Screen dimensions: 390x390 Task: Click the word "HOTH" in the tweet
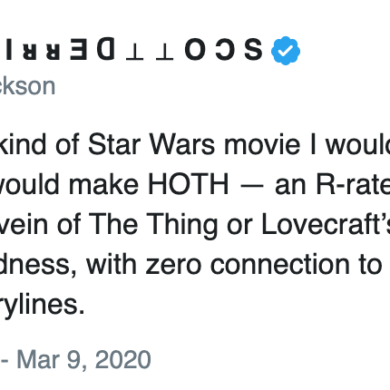point(188,184)
